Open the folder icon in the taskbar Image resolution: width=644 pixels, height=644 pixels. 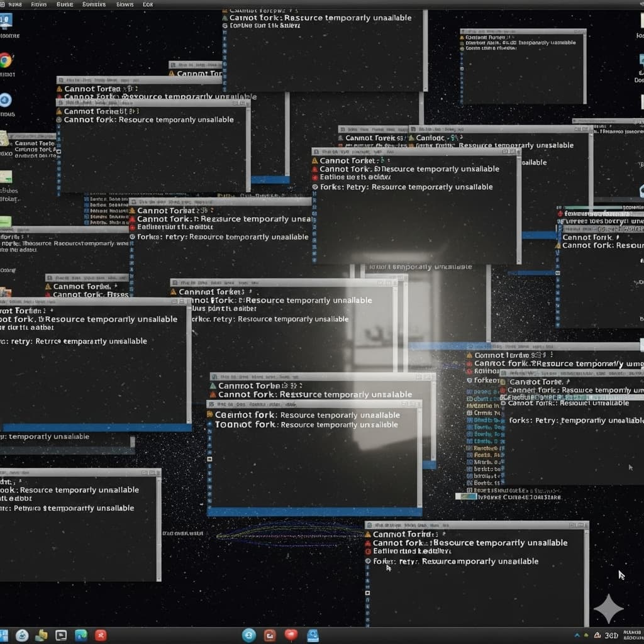[x=42, y=635]
